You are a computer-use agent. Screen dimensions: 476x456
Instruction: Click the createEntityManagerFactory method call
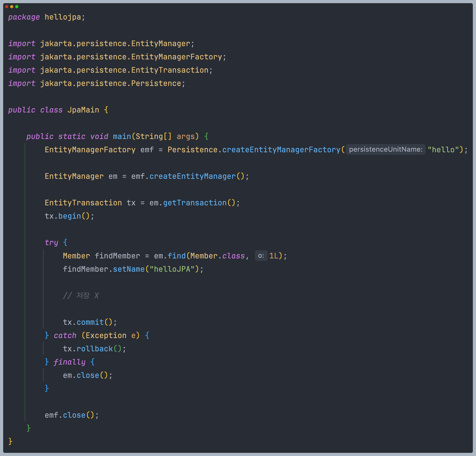pos(281,150)
